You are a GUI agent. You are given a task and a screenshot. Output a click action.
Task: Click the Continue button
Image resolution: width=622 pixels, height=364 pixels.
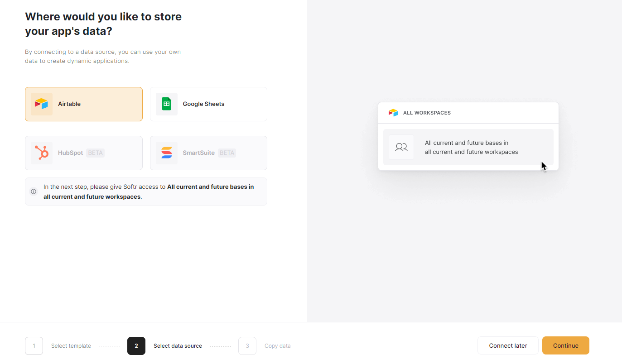click(566, 345)
